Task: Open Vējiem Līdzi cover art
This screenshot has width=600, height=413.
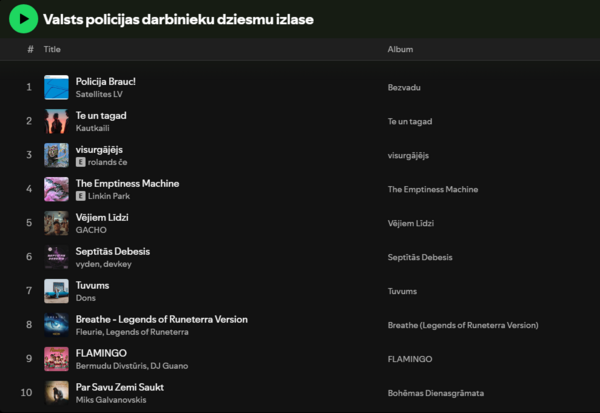Action: coord(56,223)
